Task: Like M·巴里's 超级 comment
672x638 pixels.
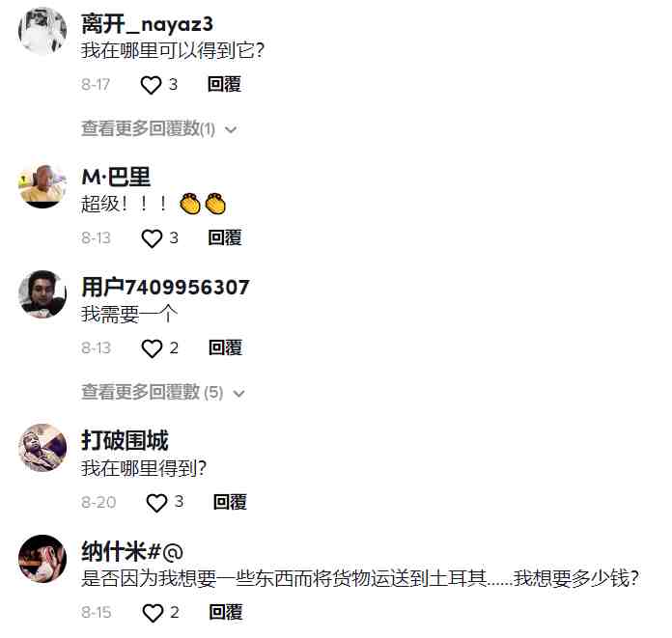Action: (152, 238)
